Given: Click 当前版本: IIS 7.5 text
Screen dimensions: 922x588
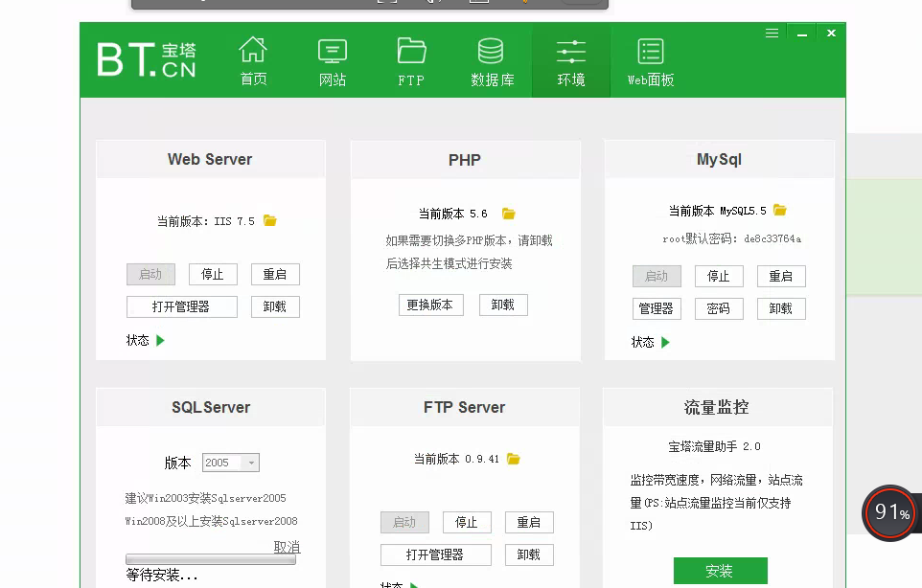Looking at the screenshot, I should 206,221.
